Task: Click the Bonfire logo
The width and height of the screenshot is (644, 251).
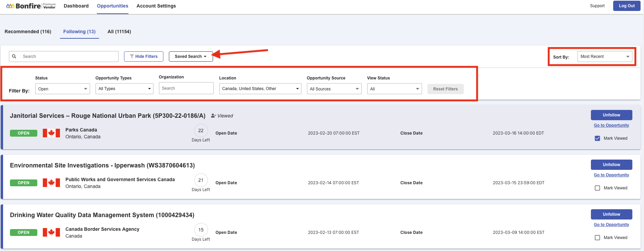Action: click(x=31, y=6)
